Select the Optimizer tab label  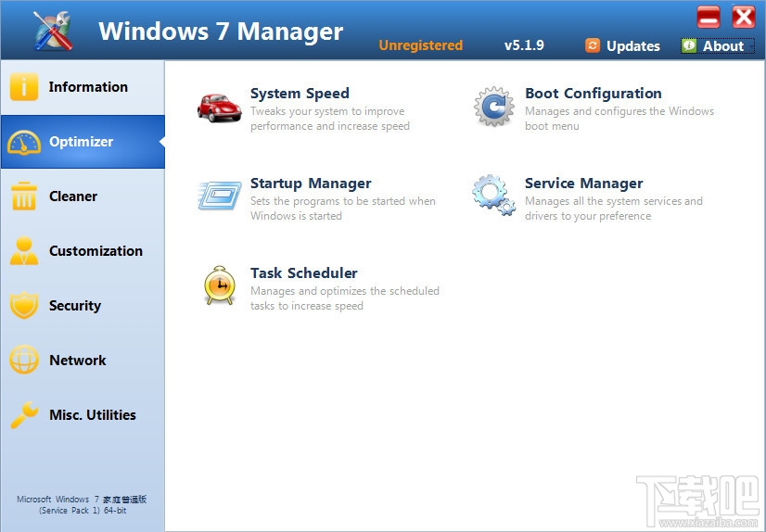81,142
